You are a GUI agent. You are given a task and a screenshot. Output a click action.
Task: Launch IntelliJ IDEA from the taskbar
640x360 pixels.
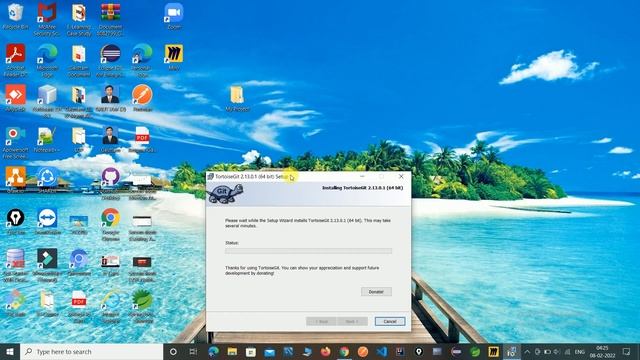click(400, 351)
